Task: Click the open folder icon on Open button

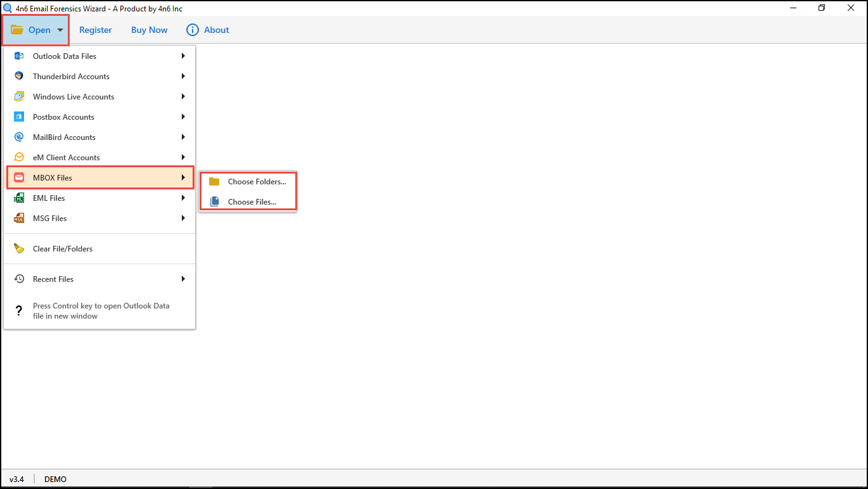Action: pyautogui.click(x=16, y=30)
